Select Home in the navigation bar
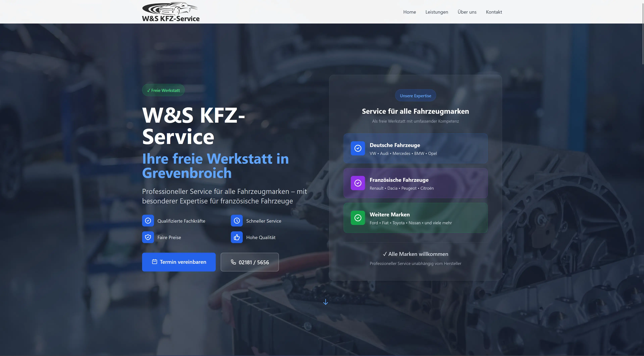The width and height of the screenshot is (644, 356). tap(409, 12)
